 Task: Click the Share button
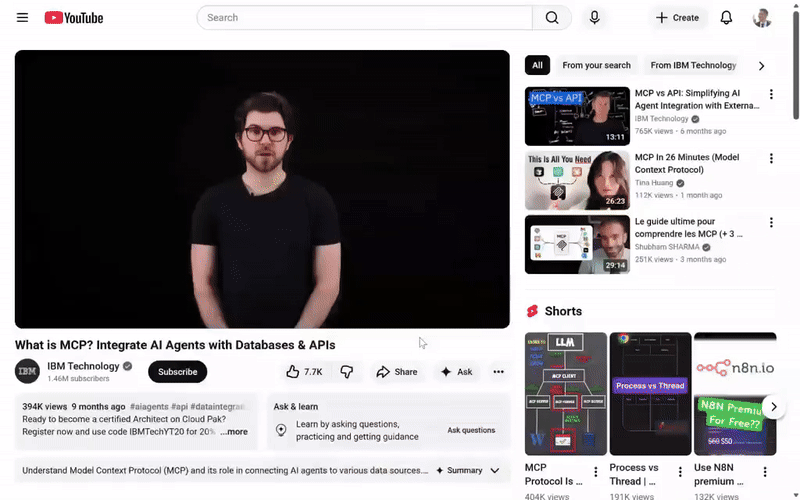point(396,372)
